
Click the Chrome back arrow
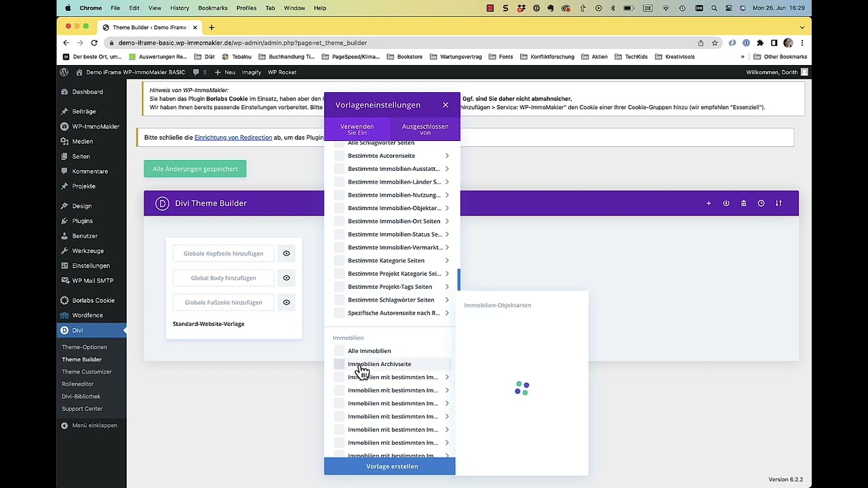click(66, 43)
